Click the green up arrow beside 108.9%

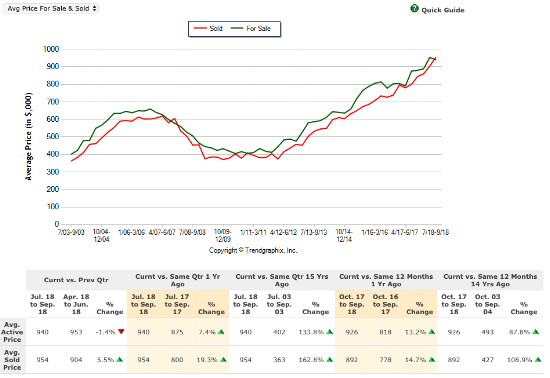coord(538,359)
